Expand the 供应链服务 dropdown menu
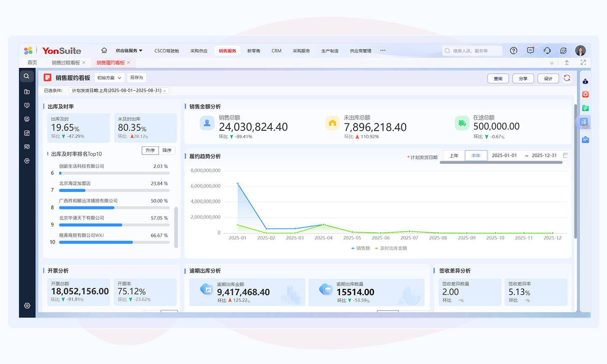This screenshot has height=364, width=607. 129,51
